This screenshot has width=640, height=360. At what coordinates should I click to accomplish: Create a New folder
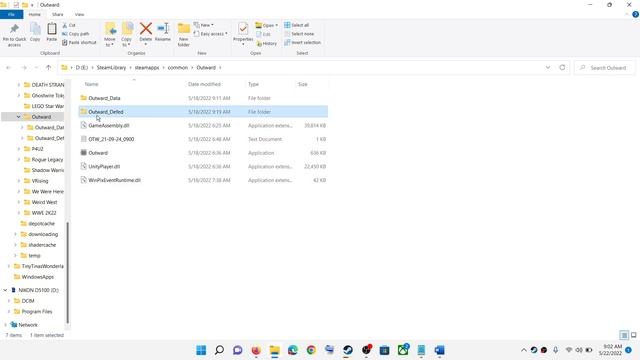click(x=184, y=34)
